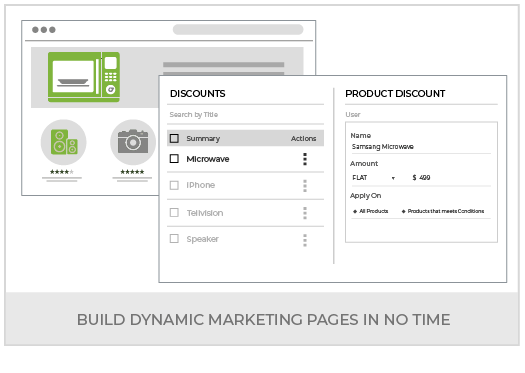Click the Samsang Microwave name field
Screen dimensions: 525x373
[421, 147]
